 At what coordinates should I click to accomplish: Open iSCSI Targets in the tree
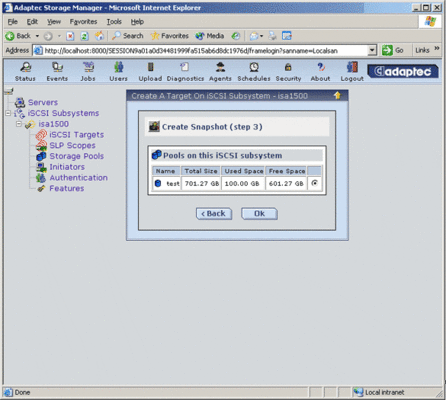pos(77,135)
